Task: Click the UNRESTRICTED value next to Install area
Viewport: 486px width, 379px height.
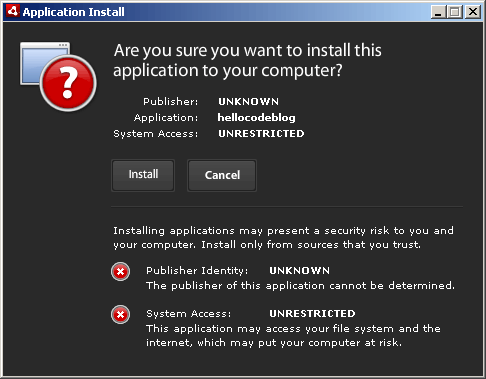Action: coord(261,134)
